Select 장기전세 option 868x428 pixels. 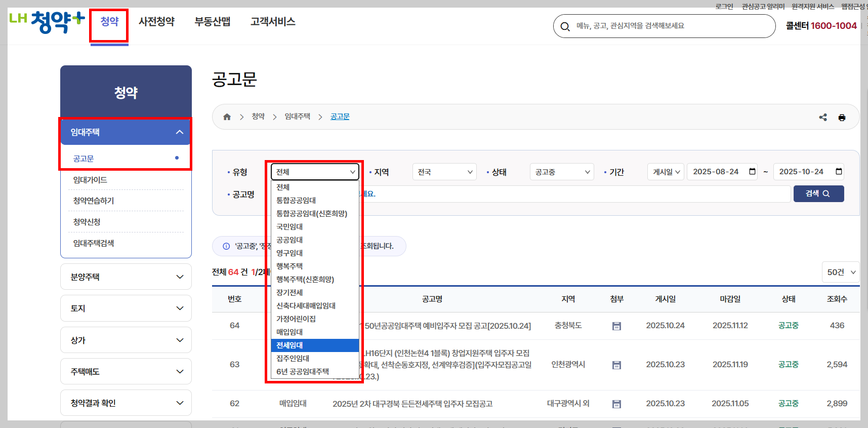(315, 293)
